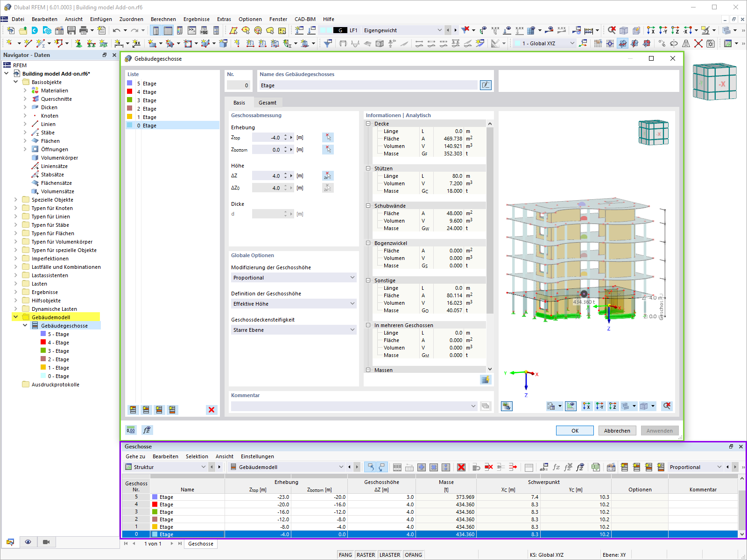Click Excel export icon in Geschosse toolbar
Image resolution: width=747 pixels, height=560 pixels.
pyautogui.click(x=595, y=467)
